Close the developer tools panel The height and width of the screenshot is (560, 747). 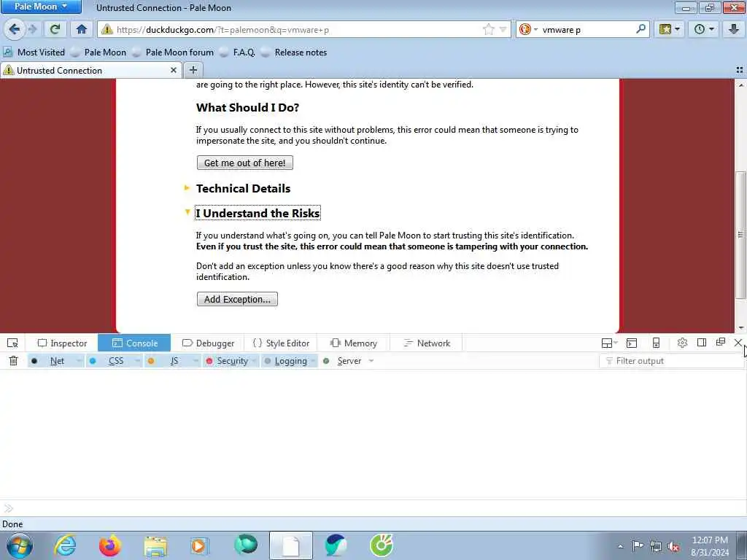[738, 343]
